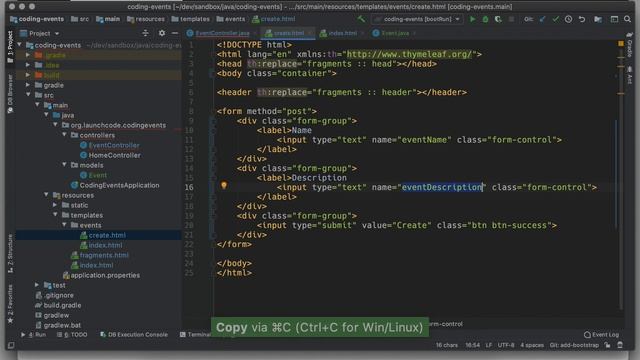Open Git history via the clock icon

click(568, 19)
